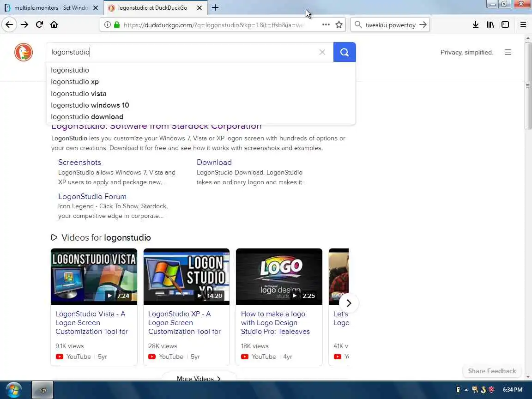Play the Logon Studio XP video thumbnail
Screen dimensions: 532x399
coord(187,277)
